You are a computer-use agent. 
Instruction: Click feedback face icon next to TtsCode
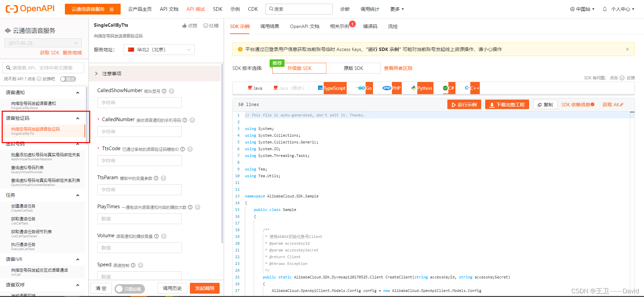click(190, 149)
